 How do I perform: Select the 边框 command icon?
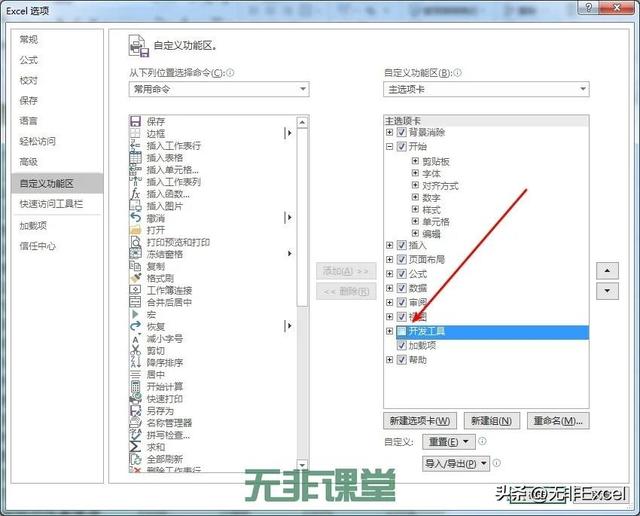135,133
